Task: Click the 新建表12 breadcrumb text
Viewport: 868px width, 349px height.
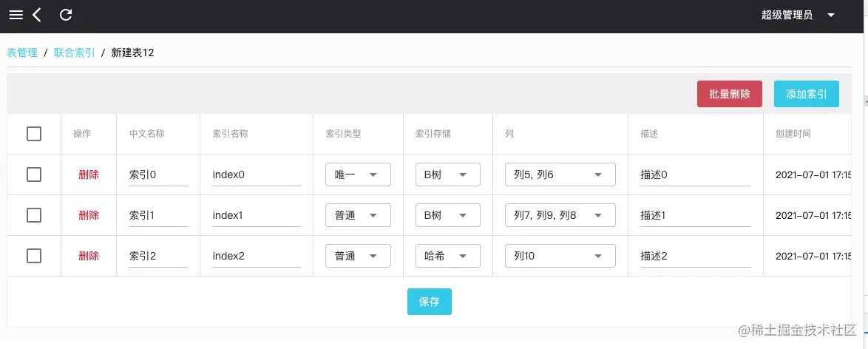Action: point(132,52)
